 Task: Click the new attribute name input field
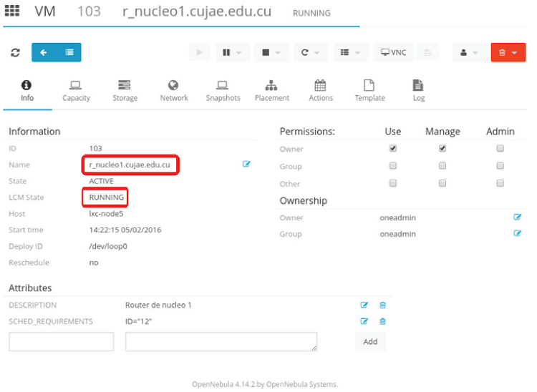(62, 342)
